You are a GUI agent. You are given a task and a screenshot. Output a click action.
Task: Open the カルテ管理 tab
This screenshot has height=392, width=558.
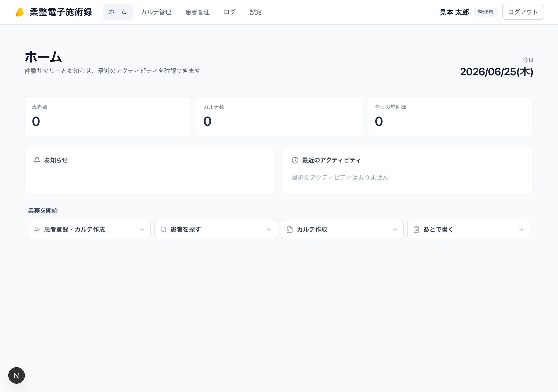click(x=156, y=12)
